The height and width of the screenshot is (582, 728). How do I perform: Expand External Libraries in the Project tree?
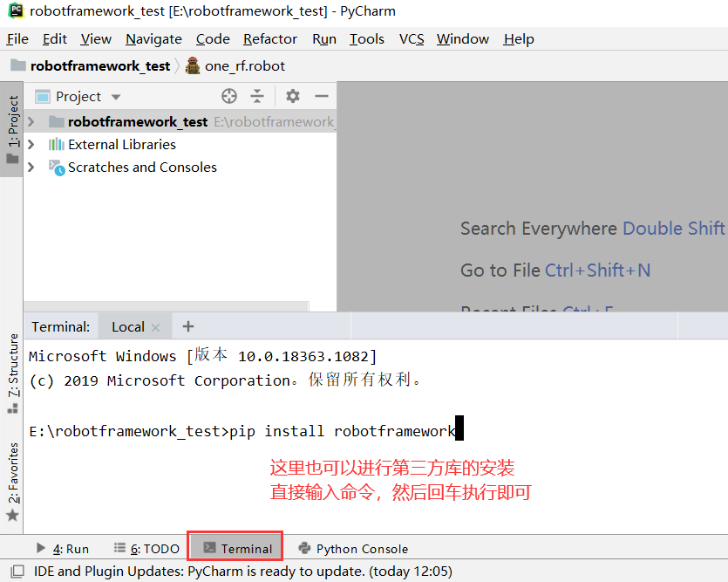click(x=31, y=144)
